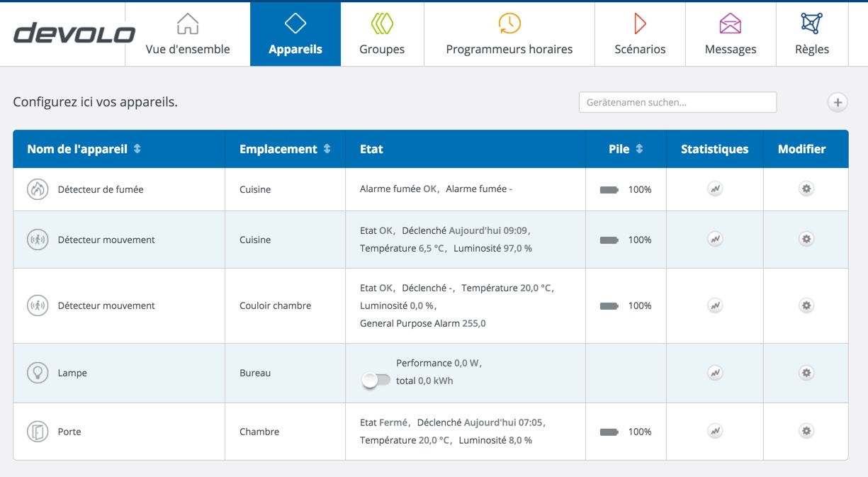This screenshot has width=868, height=477.
Task: Click the Lampe light bulb icon
Action: 37,373
